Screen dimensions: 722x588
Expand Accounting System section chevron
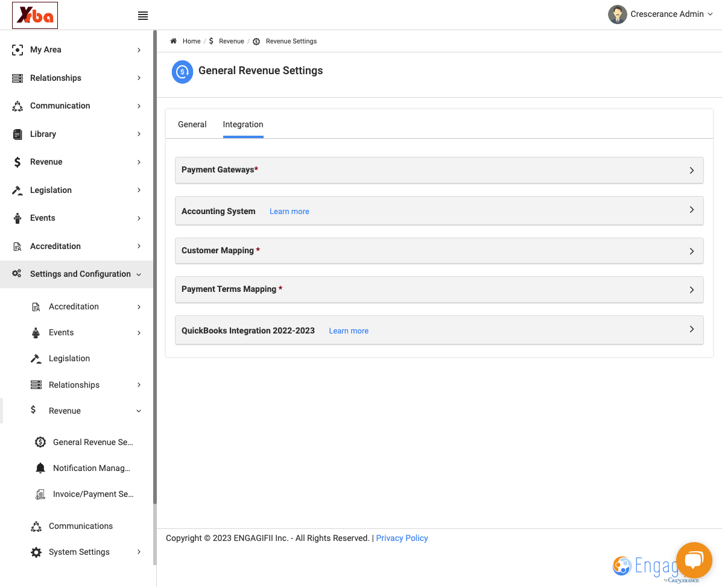tap(692, 210)
